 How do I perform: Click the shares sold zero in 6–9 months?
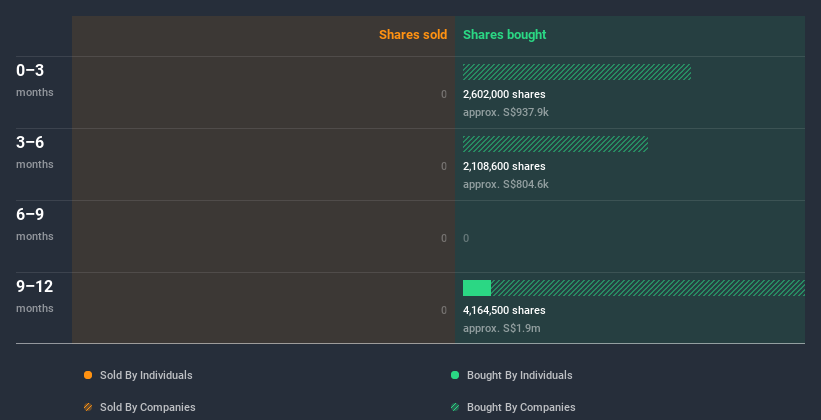tap(444, 238)
